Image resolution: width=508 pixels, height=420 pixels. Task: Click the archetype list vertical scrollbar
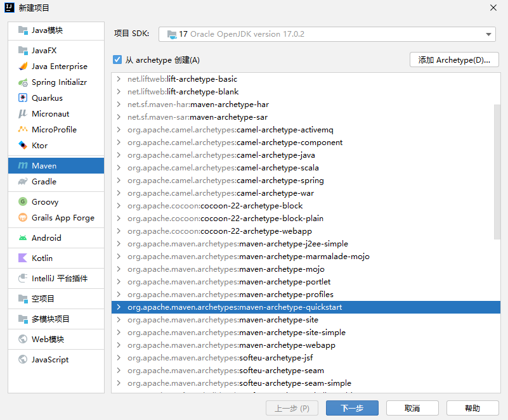click(x=497, y=172)
